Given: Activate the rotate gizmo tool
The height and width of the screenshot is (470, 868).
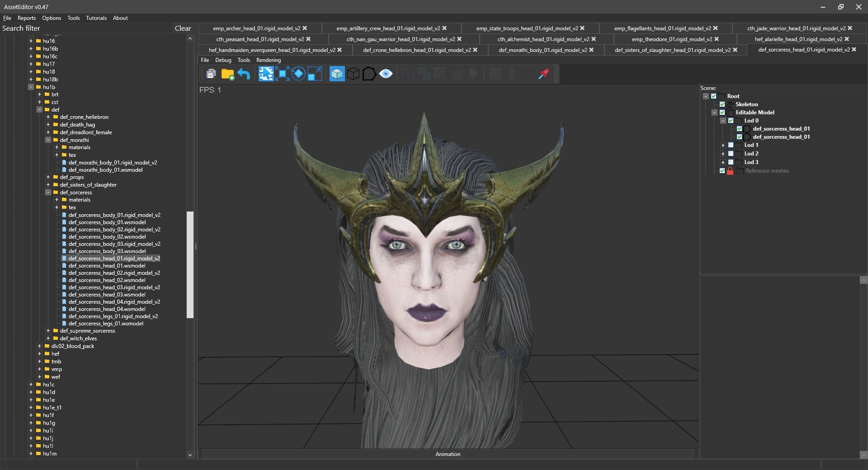Looking at the screenshot, I should pyautogui.click(x=298, y=74).
